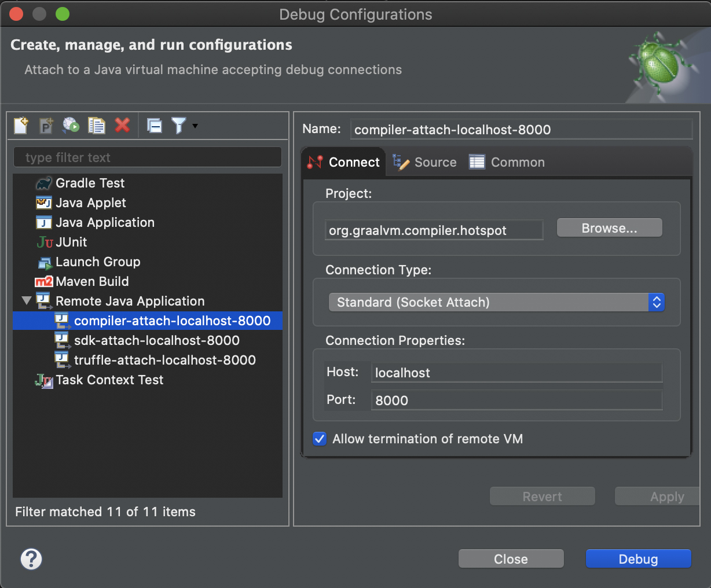
Task: Click the Browse... button
Action: 609,228
